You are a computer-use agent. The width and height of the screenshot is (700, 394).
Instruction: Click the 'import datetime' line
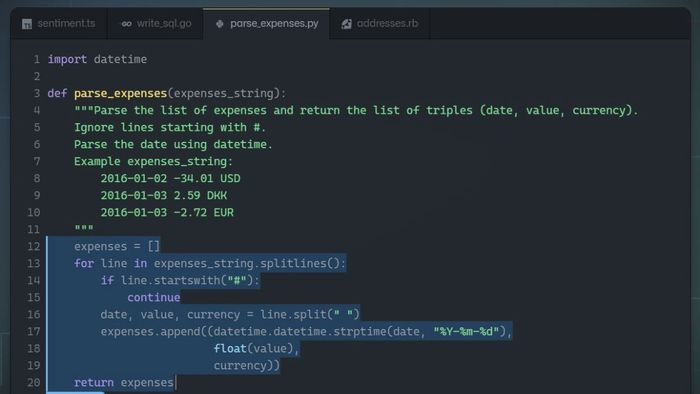pos(97,59)
